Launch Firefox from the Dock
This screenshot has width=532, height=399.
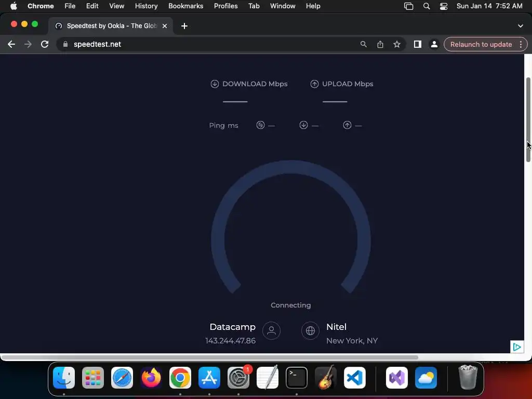click(151, 378)
